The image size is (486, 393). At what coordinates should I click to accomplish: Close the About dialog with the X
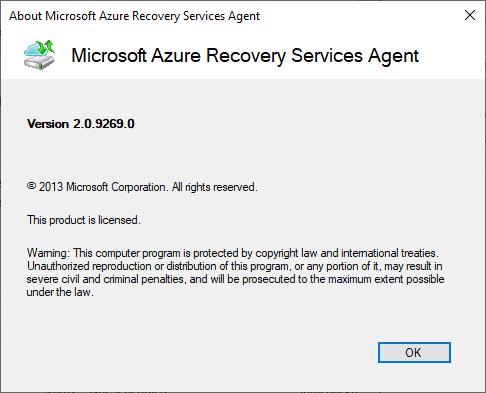470,15
